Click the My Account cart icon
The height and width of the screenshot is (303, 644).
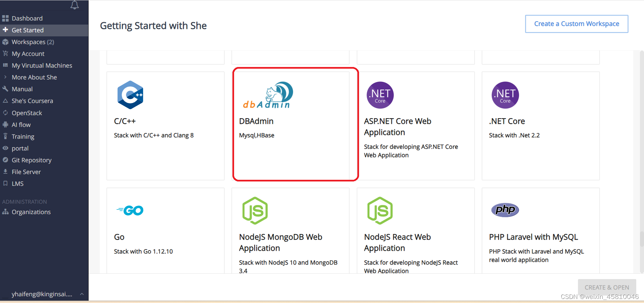(5, 54)
